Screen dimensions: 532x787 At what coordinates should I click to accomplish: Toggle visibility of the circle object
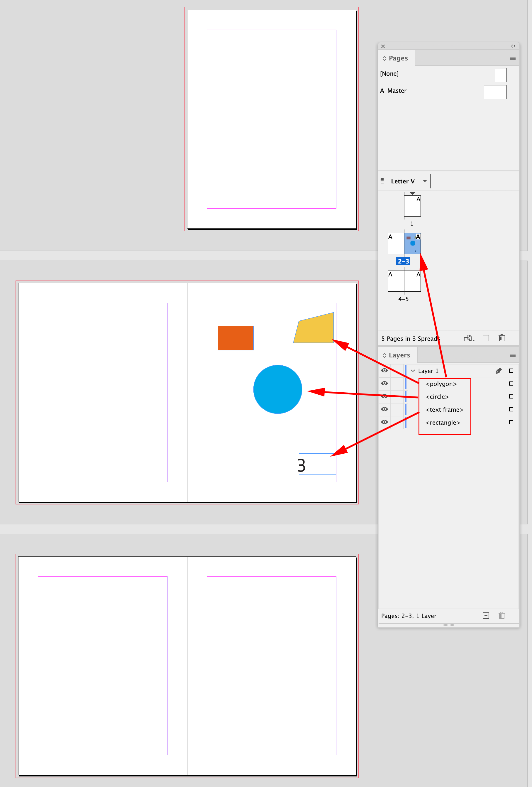point(384,396)
